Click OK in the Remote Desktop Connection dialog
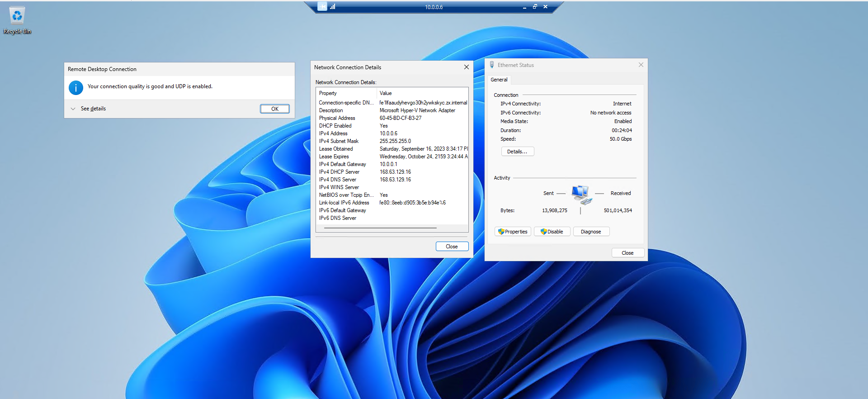The width and height of the screenshot is (868, 399). point(275,109)
